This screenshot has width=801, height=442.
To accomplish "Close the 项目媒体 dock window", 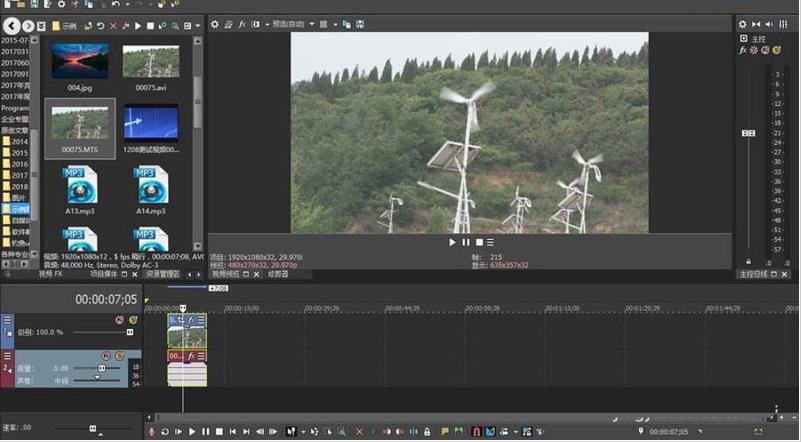I will coord(135,274).
